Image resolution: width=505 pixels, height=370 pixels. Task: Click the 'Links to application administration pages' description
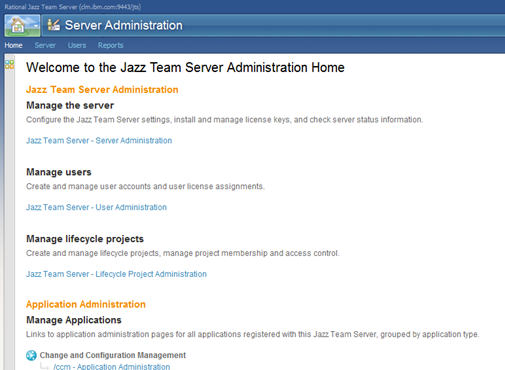(x=253, y=334)
